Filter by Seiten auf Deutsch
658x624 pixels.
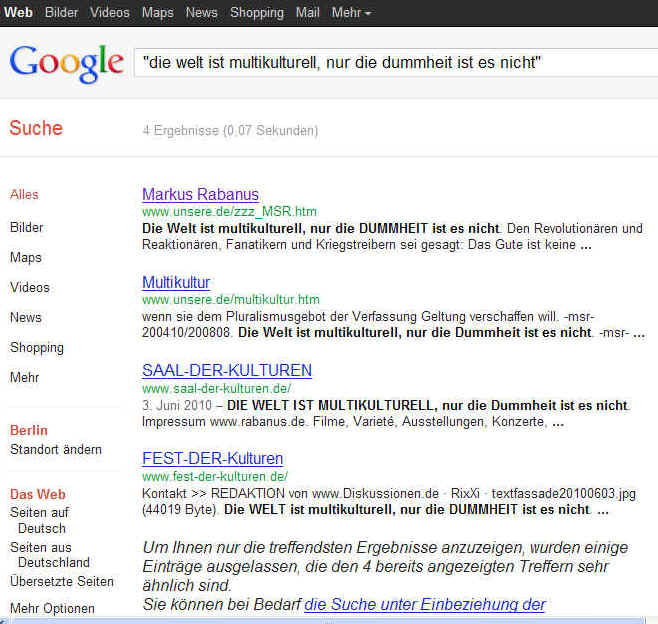click(39, 520)
